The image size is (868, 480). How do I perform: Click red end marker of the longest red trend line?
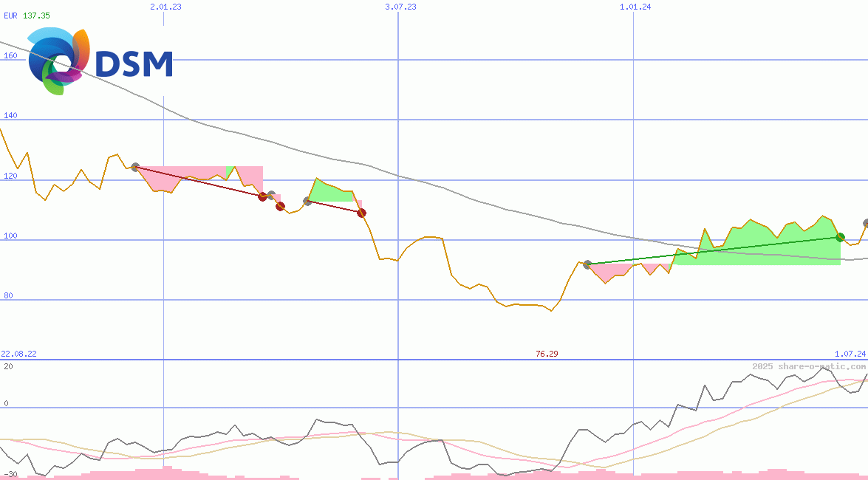point(263,196)
